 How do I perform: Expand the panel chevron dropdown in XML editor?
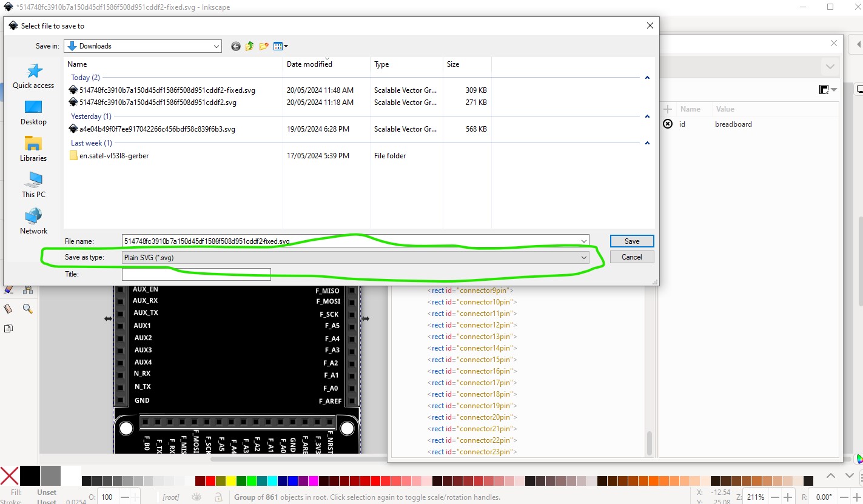(x=829, y=67)
